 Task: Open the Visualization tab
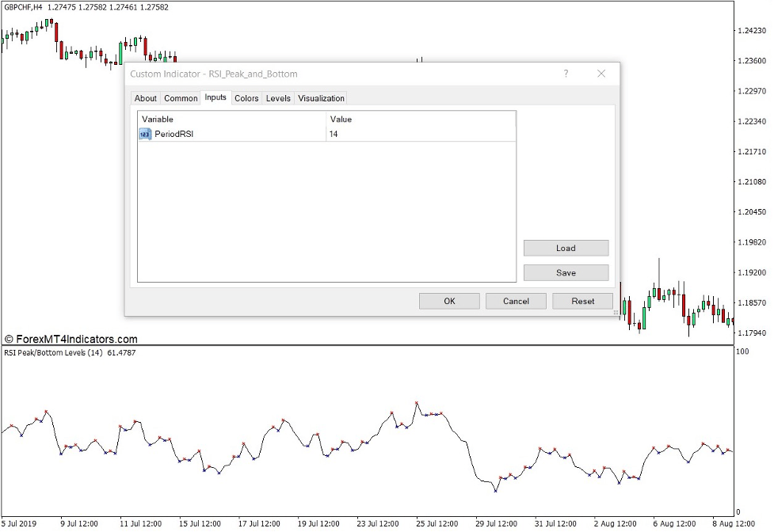click(x=321, y=97)
